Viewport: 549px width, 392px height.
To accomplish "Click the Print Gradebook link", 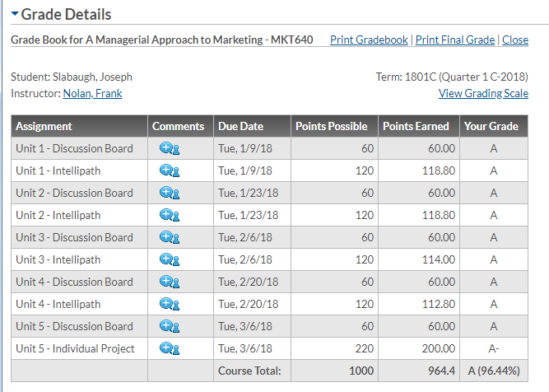I will pyautogui.click(x=369, y=40).
